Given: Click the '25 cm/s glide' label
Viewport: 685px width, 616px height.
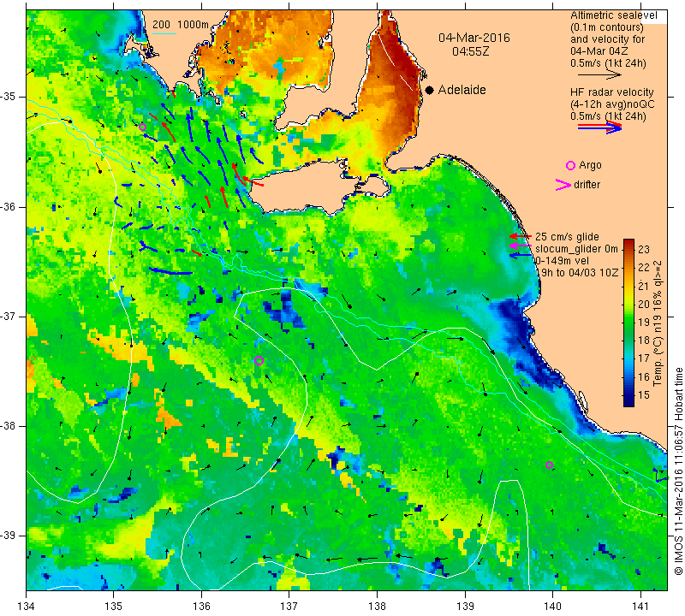Looking at the screenshot, I should [567, 237].
